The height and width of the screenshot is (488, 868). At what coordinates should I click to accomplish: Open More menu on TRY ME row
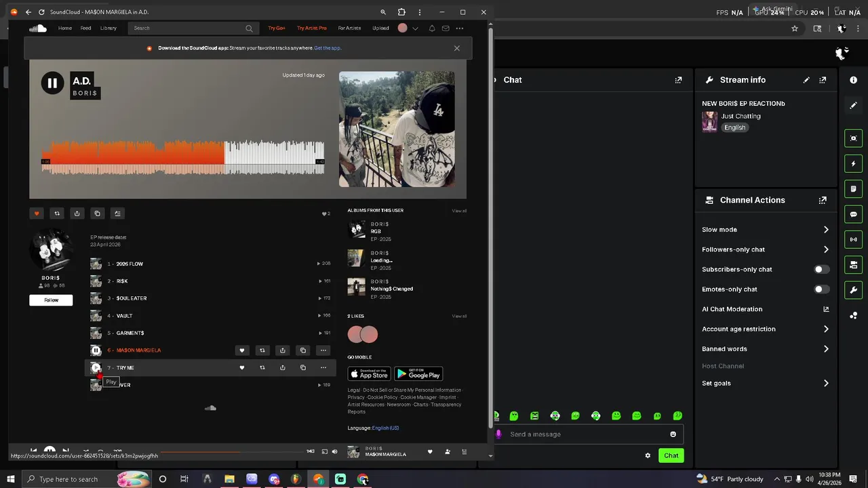323,368
